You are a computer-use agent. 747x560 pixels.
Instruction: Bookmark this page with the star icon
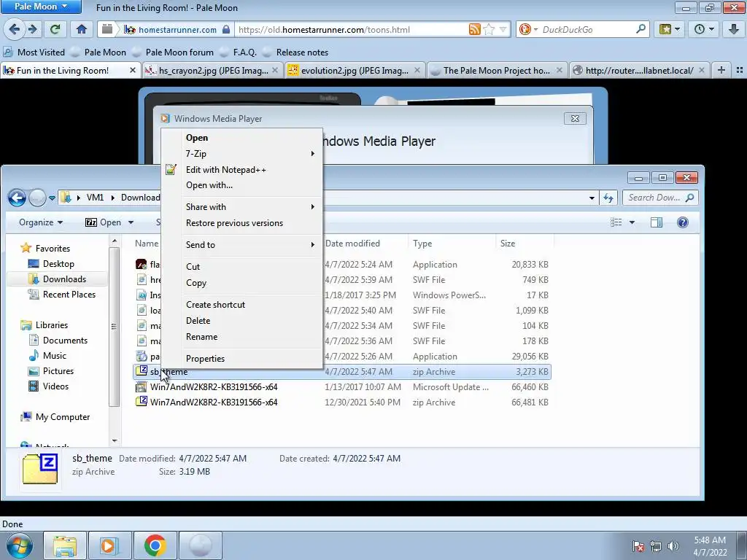click(489, 29)
